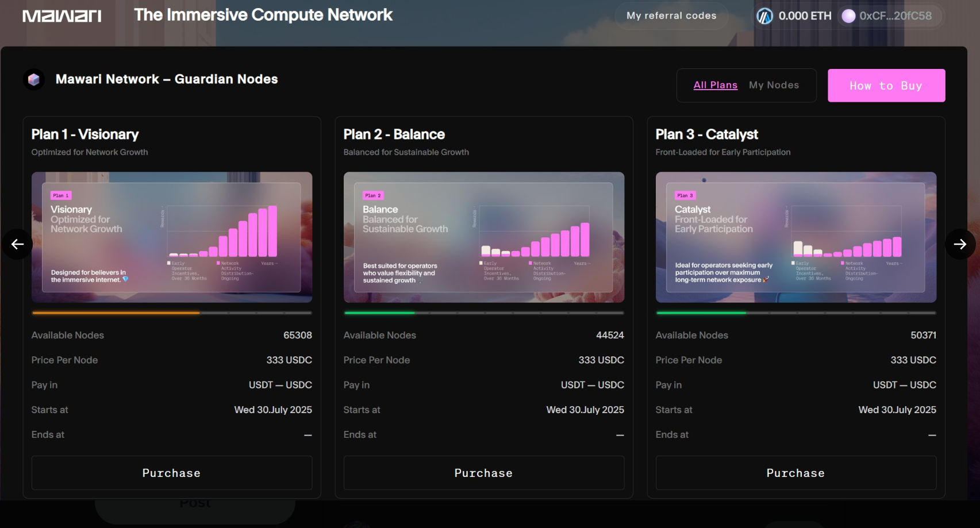
Task: Click available nodes value 44524
Action: click(610, 335)
